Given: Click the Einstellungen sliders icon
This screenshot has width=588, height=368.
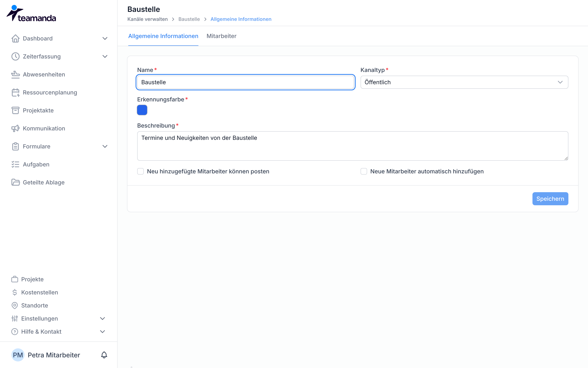Looking at the screenshot, I should [14, 319].
